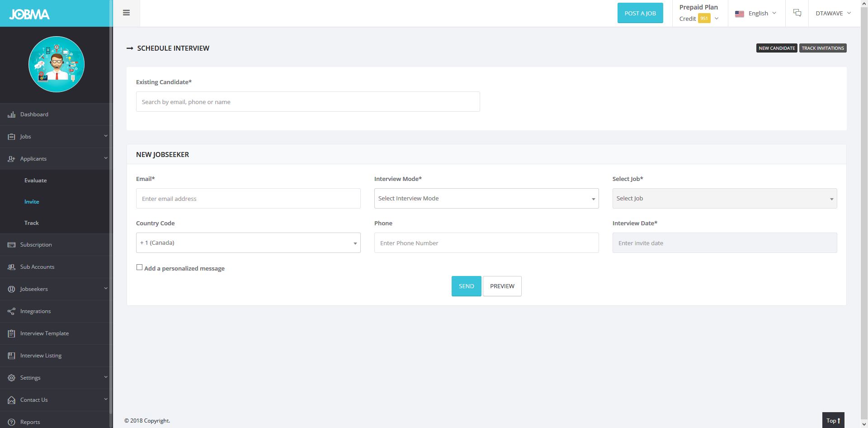Expand the Contact Us sidebar chevron
Screen dimensions: 868x428
click(x=106, y=399)
